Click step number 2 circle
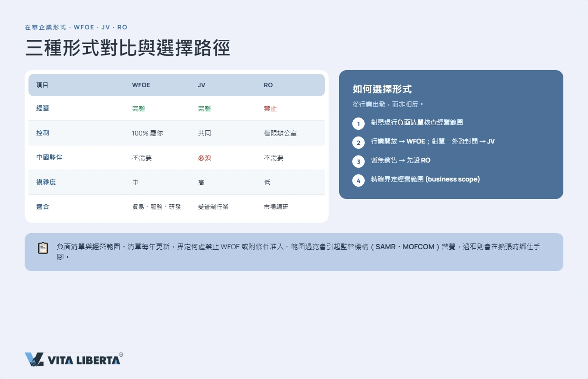588x379 pixels. [x=358, y=143]
